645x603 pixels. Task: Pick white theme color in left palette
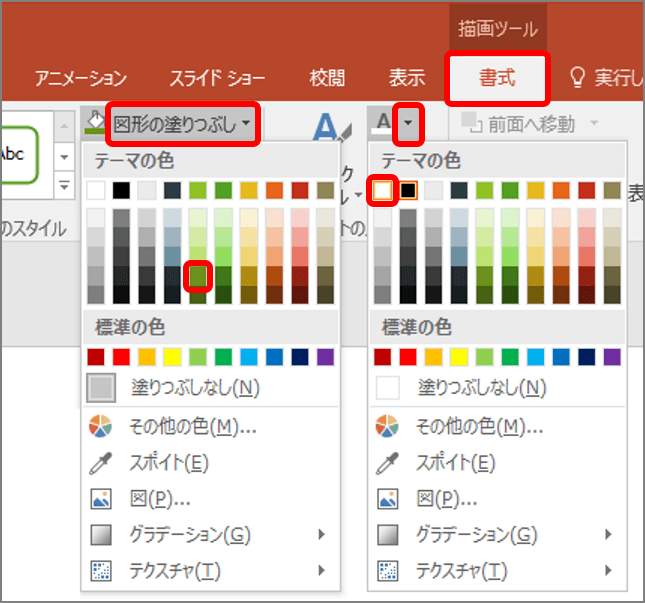96,191
